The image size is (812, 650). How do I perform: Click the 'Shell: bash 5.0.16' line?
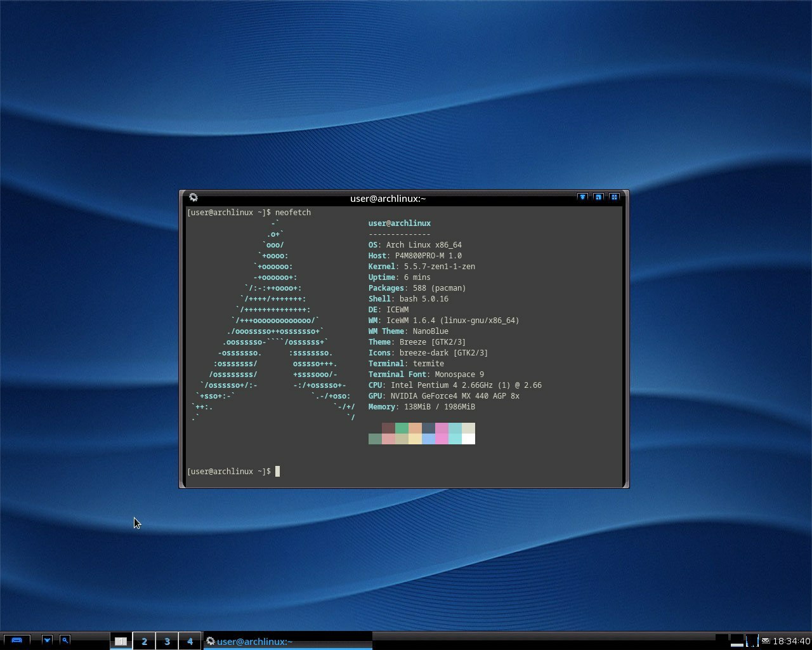409,299
